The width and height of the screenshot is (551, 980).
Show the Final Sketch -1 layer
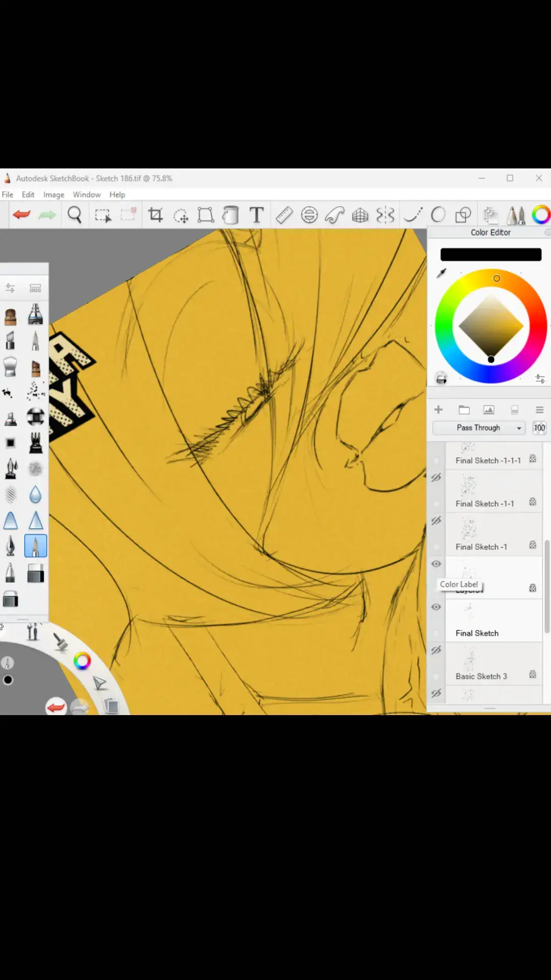[436, 521]
